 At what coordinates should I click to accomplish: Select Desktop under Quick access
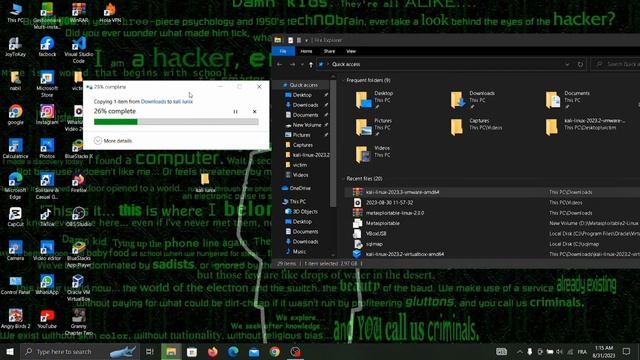pyautogui.click(x=302, y=95)
